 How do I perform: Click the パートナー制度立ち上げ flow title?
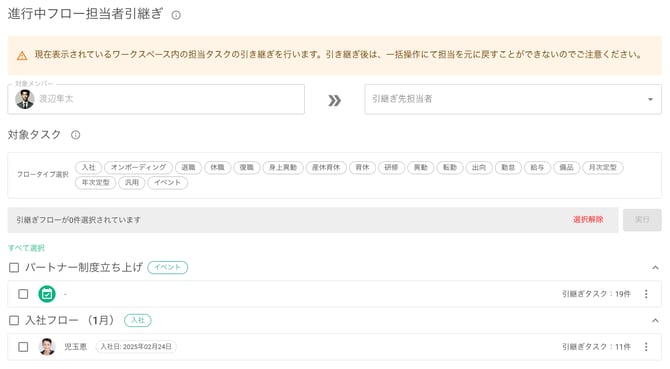click(84, 267)
